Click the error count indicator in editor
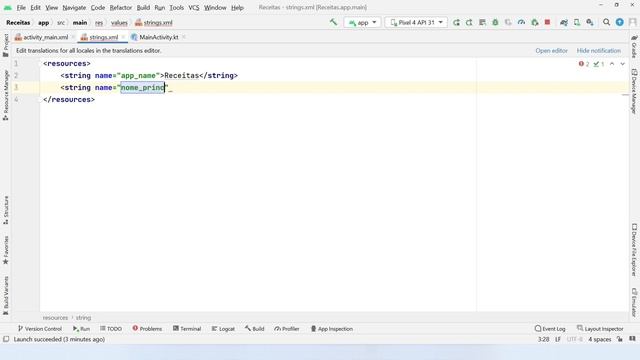The image size is (640, 360). 584,64
